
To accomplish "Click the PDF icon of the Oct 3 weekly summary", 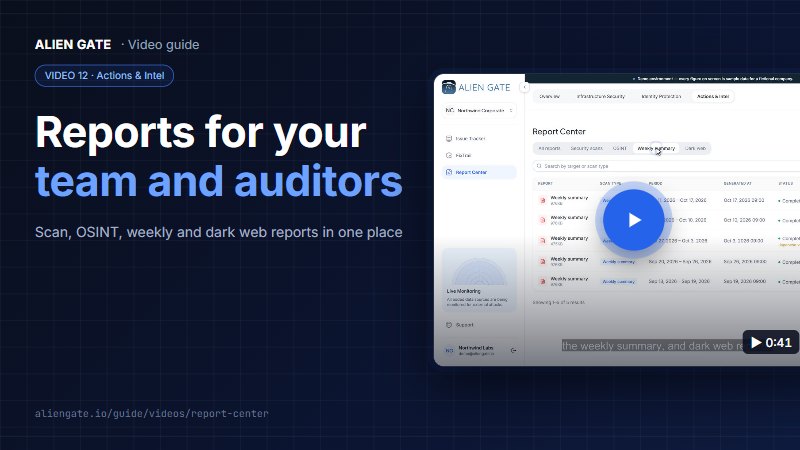I will [542, 240].
